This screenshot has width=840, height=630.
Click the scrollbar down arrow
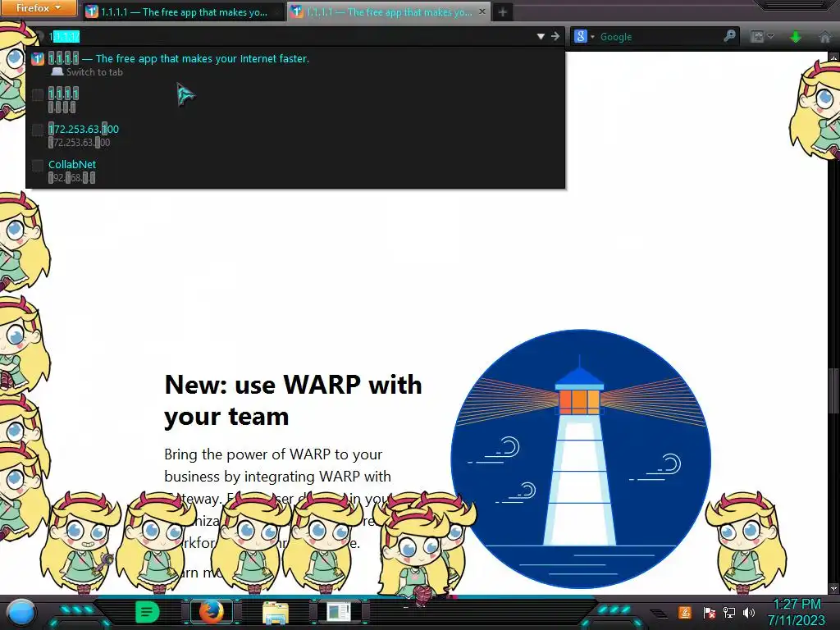click(x=833, y=588)
